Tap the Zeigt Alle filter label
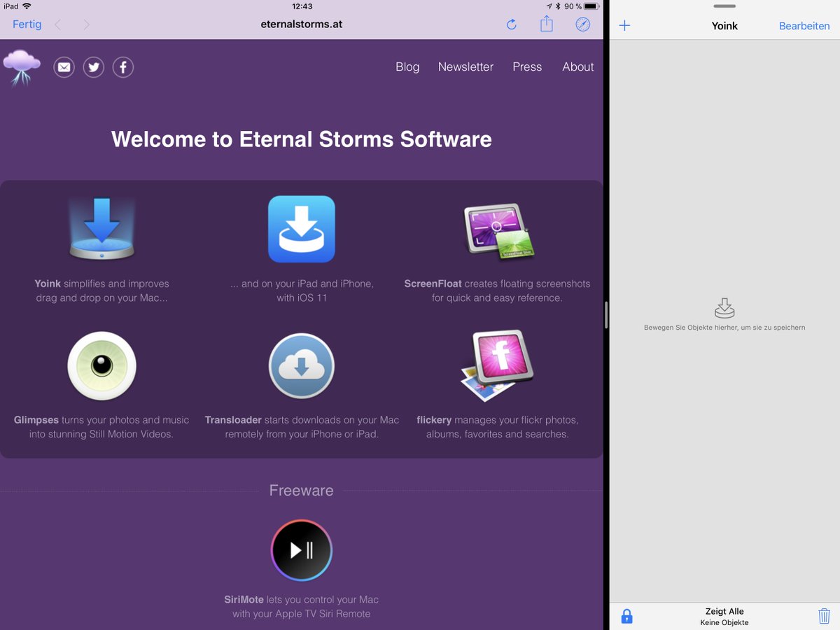The width and height of the screenshot is (840, 630). pos(724,611)
